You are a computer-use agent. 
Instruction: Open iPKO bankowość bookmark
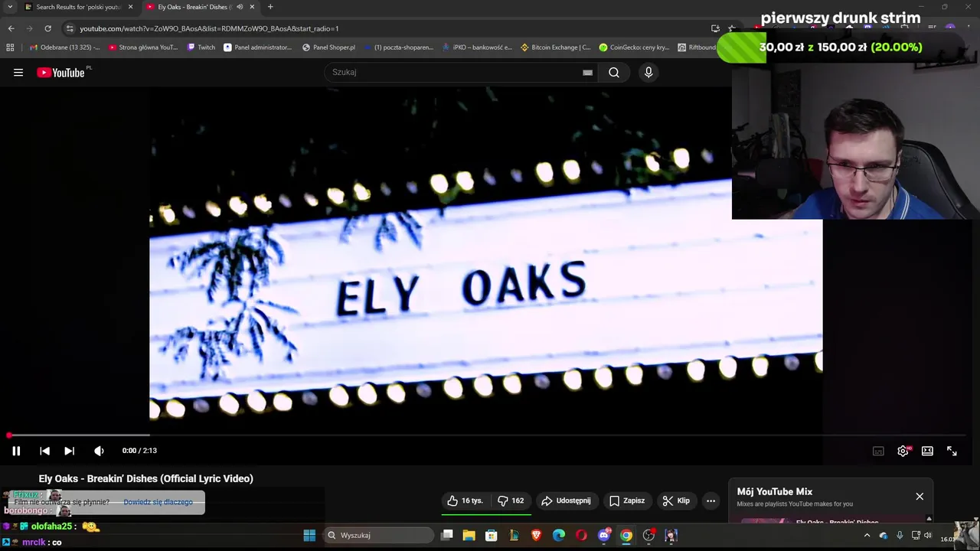478,47
